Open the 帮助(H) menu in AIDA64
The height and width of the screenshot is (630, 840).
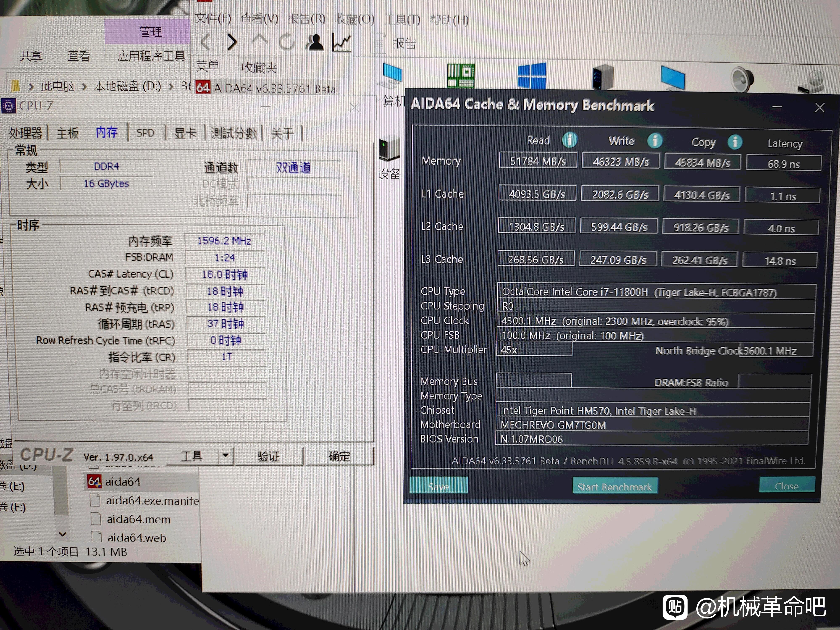point(449,20)
